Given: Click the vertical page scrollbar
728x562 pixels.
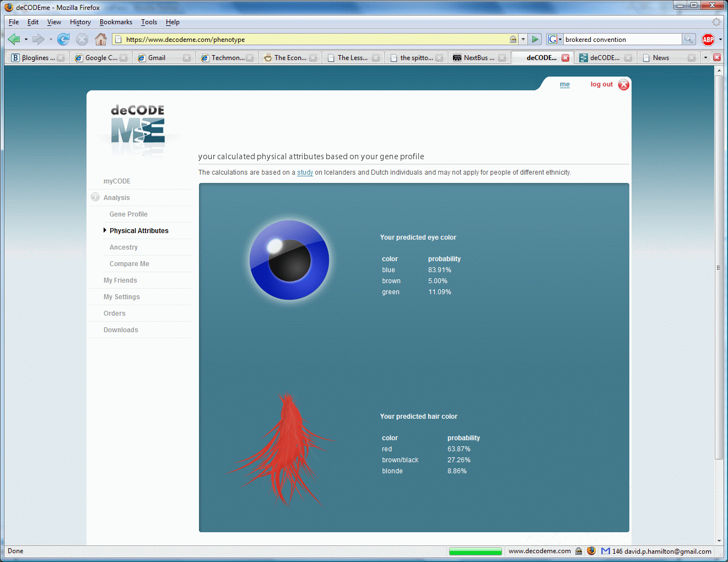Looking at the screenshot, I should tap(719, 267).
